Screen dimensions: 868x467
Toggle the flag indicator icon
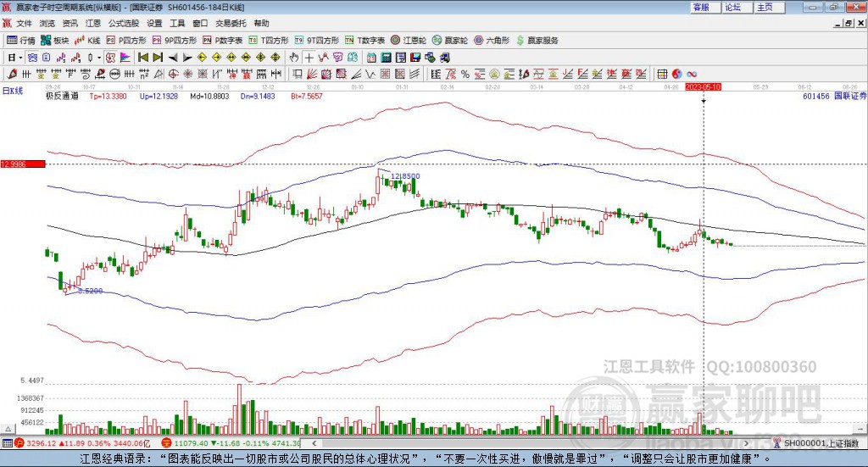(x=125, y=57)
